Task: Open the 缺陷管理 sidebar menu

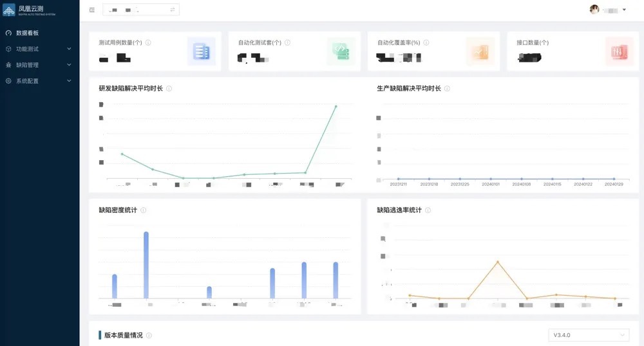Action: pyautogui.click(x=39, y=65)
